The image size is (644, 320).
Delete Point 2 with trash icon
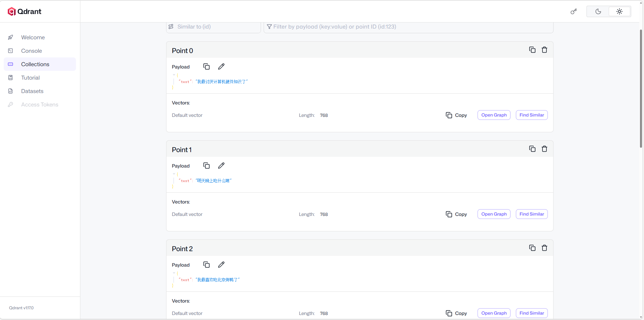[x=544, y=248]
